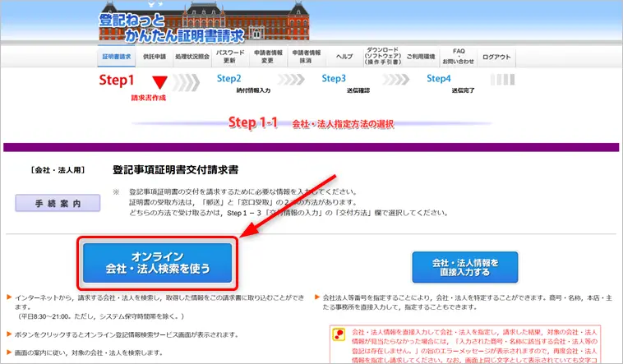The image size is (623, 364).
Task: Select the パスワード更新 menu item
Action: pyautogui.click(x=229, y=57)
